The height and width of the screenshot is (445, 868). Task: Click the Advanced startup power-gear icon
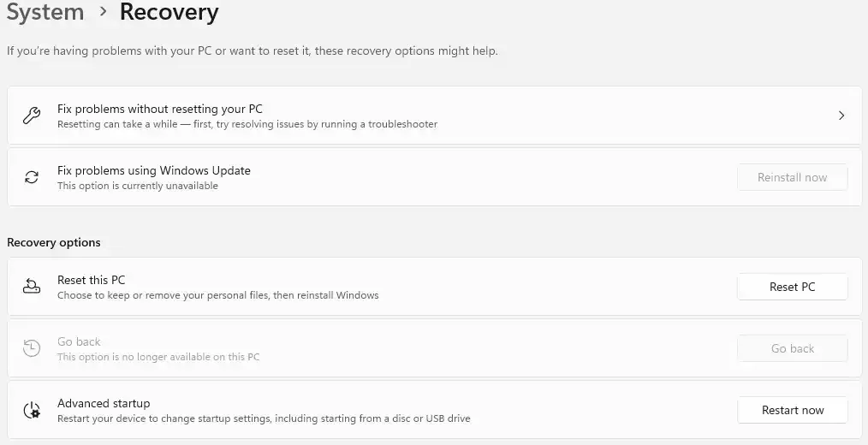[x=32, y=410]
